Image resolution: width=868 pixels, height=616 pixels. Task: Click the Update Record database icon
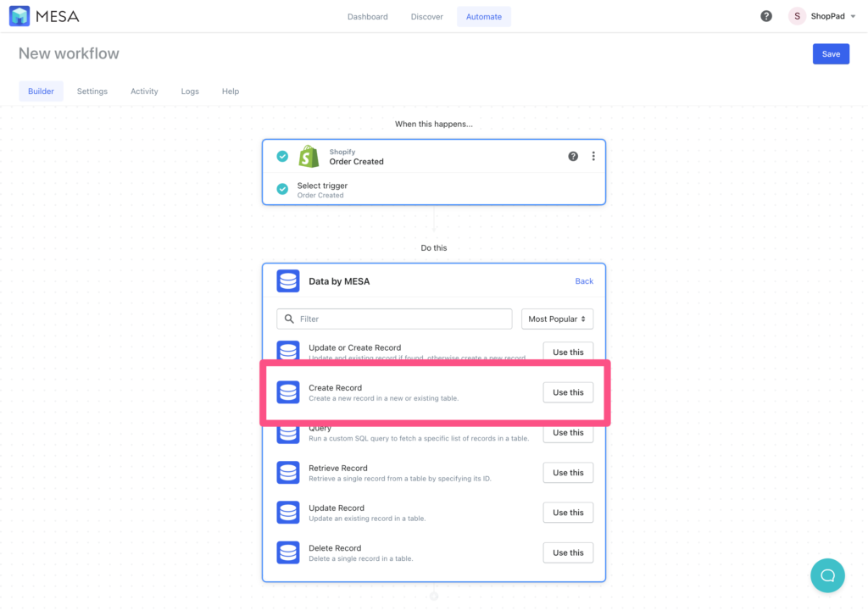click(288, 512)
